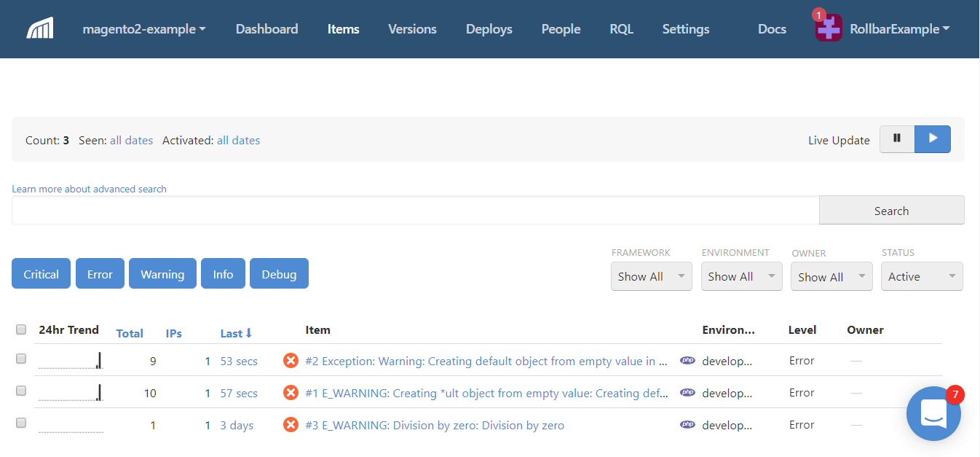The height and width of the screenshot is (457, 980).
Task: Click the red error icon of item #1
Action: pos(291,393)
